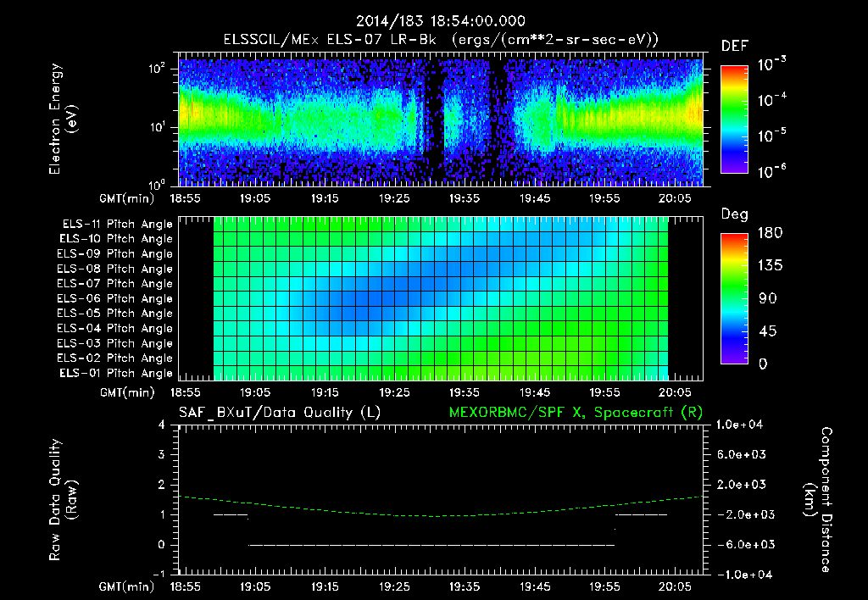Select the 'ELS-09 Pitch Angle' row label

point(115,254)
